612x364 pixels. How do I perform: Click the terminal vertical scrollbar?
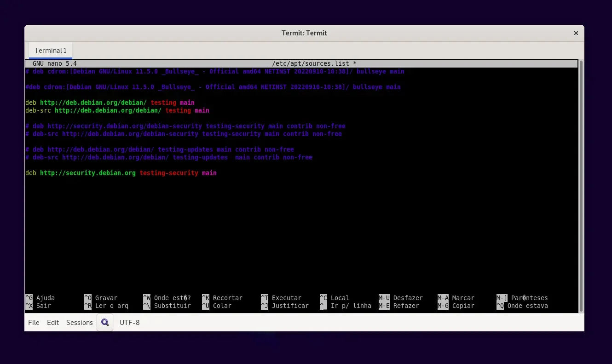click(581, 186)
